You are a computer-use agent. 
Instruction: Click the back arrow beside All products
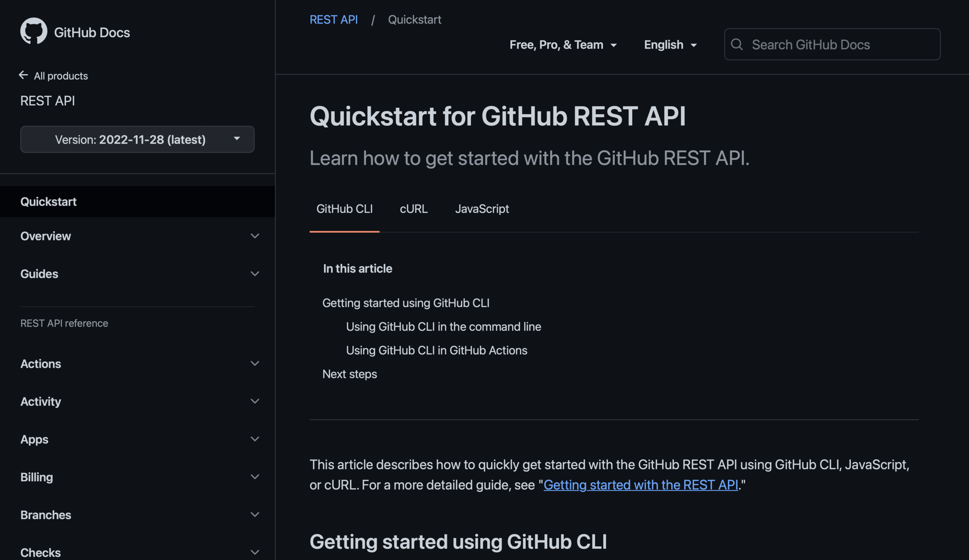coord(23,75)
